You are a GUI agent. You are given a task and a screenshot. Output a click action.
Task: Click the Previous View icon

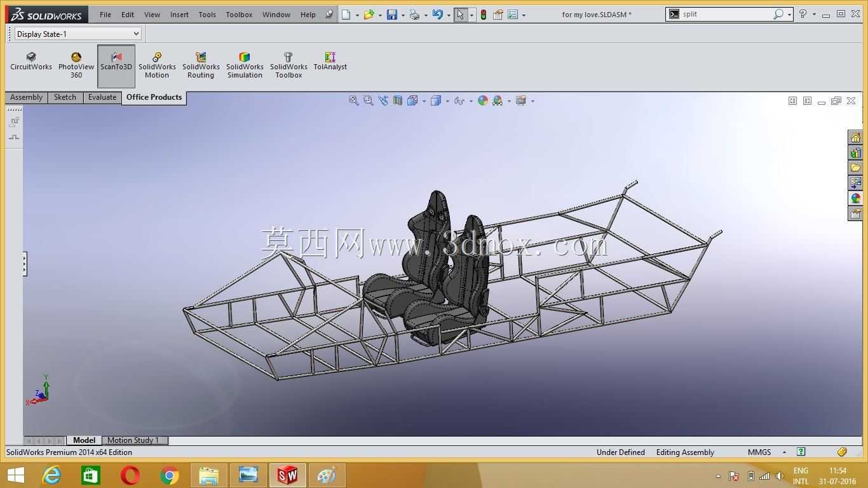[383, 100]
